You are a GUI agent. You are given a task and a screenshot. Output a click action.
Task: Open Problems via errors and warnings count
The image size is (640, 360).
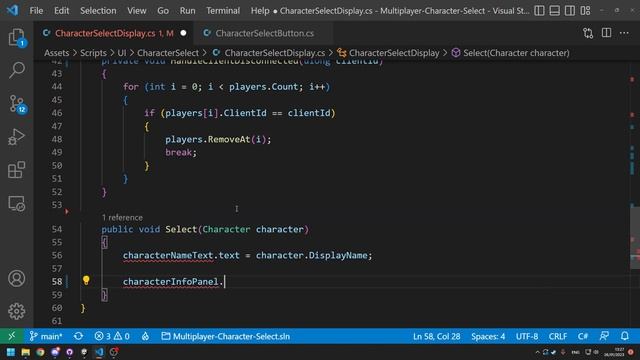[x=112, y=336]
